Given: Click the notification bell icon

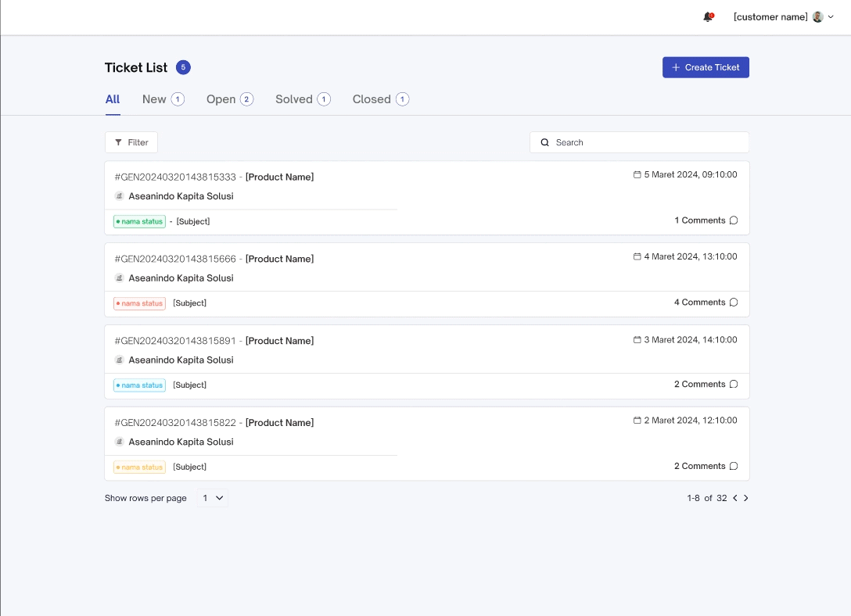Looking at the screenshot, I should pyautogui.click(x=708, y=17).
